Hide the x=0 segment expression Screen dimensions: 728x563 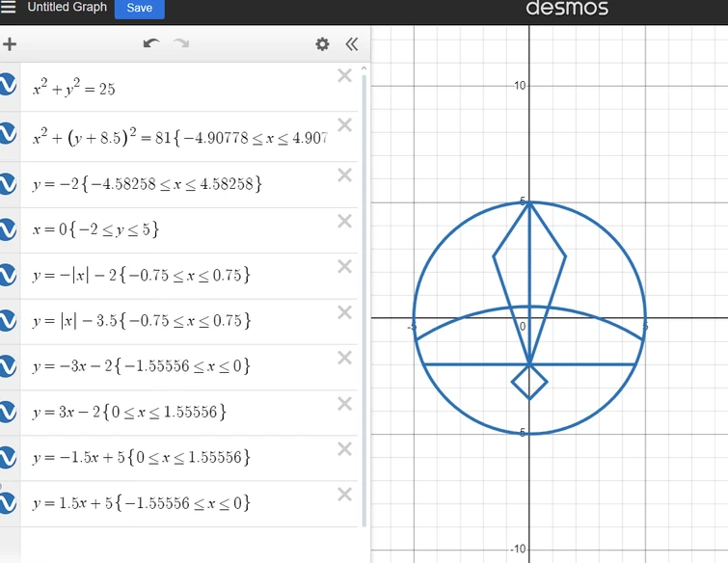(x=8, y=229)
